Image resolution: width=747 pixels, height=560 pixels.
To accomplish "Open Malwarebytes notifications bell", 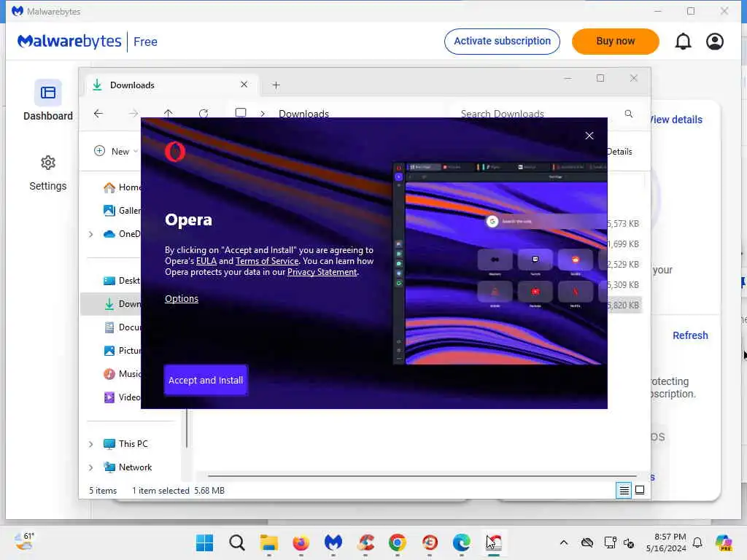I will [x=683, y=42].
